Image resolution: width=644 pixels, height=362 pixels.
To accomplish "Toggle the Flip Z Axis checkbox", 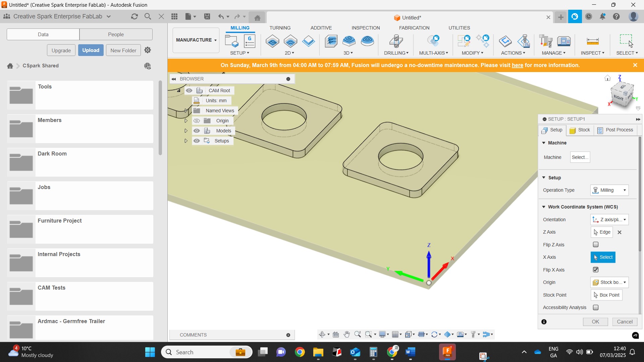I will (596, 245).
